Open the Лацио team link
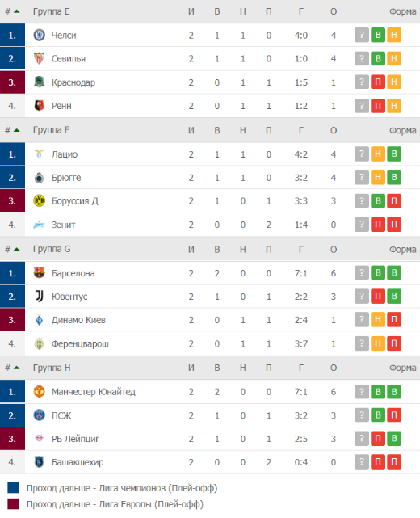This screenshot has width=420, height=518. tap(65, 154)
